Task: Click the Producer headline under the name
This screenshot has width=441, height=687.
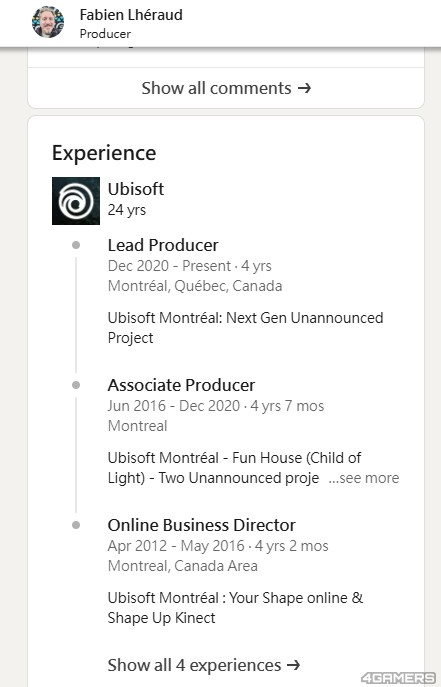Action: 105,34
